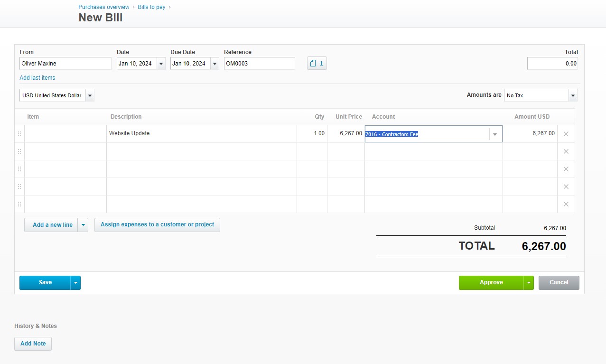The image size is (606, 364).
Task: Approve the bill
Action: coord(491,282)
